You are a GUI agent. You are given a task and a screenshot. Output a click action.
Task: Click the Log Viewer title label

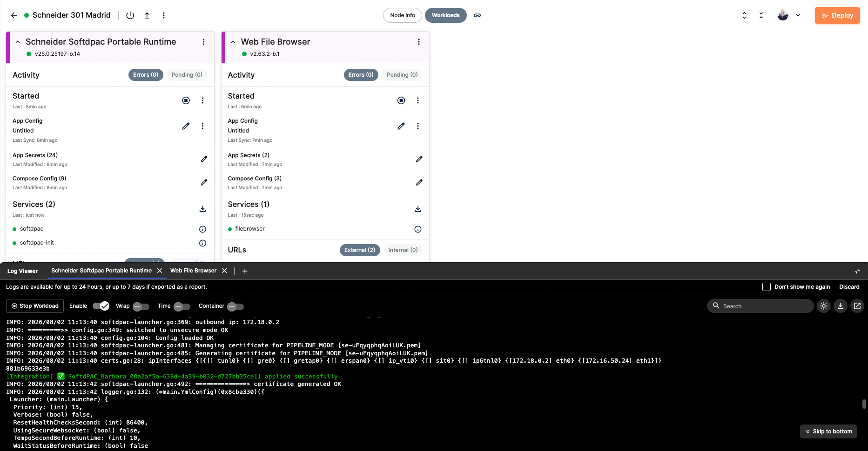coord(22,271)
